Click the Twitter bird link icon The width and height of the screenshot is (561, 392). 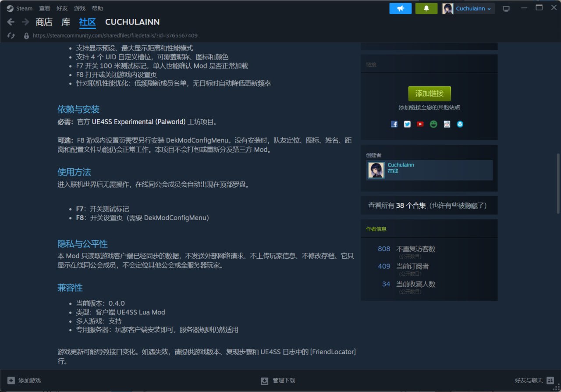pyautogui.click(x=407, y=124)
